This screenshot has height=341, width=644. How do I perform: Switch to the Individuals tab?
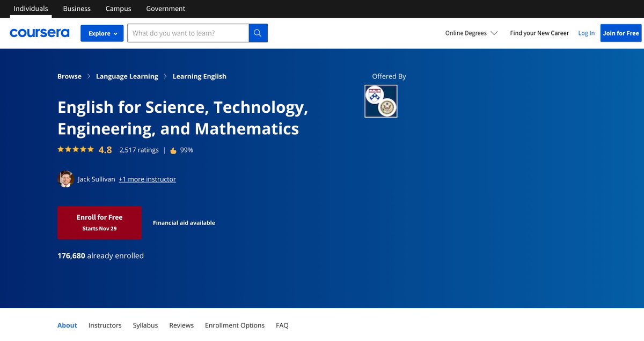pyautogui.click(x=31, y=9)
